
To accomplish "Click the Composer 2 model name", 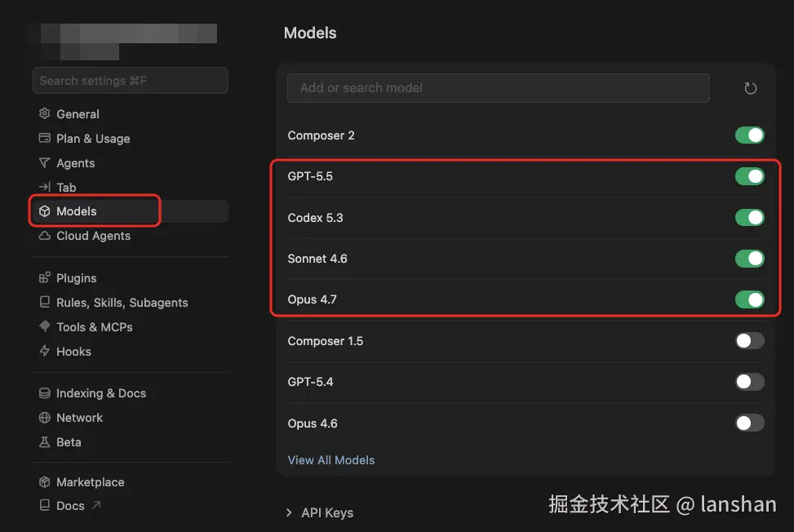I will tap(321, 135).
